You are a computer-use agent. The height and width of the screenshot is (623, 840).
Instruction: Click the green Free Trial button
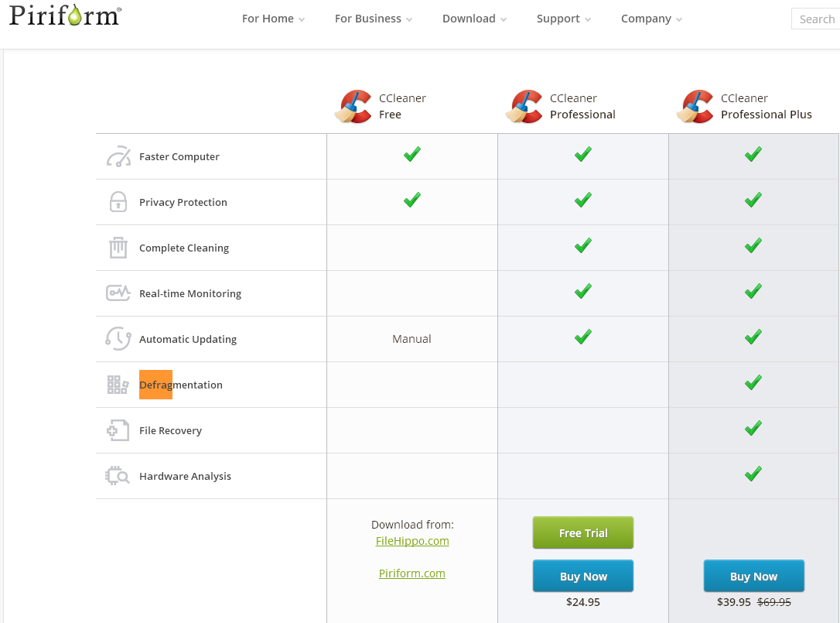[583, 532]
